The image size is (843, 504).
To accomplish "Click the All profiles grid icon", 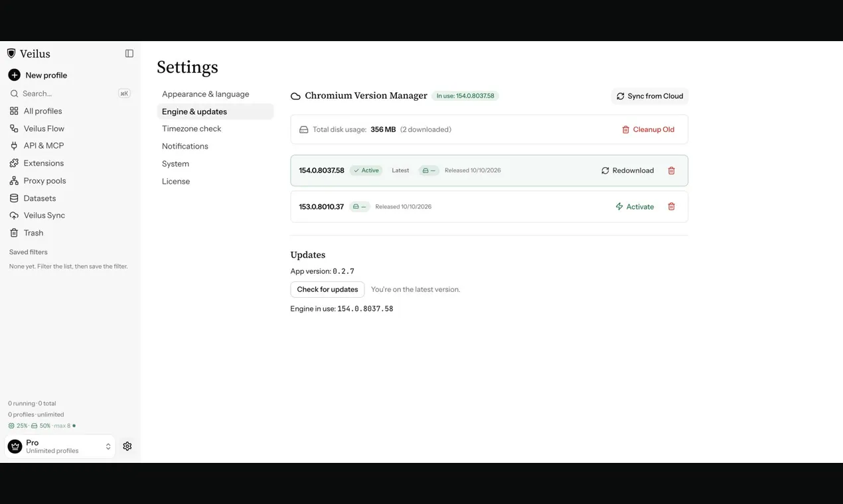I will point(14,111).
